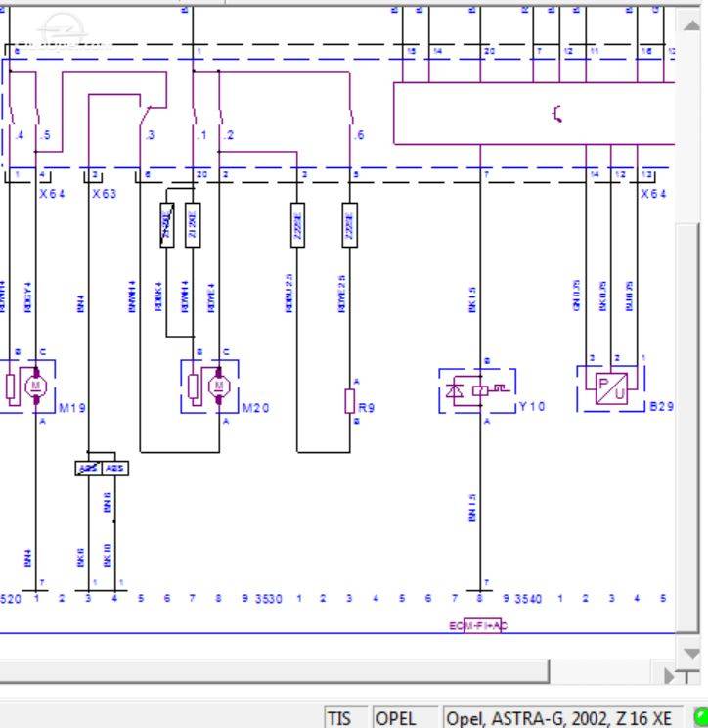Image resolution: width=708 pixels, height=728 pixels.
Task: Click the switch contact labeled .4
Action: [12, 115]
